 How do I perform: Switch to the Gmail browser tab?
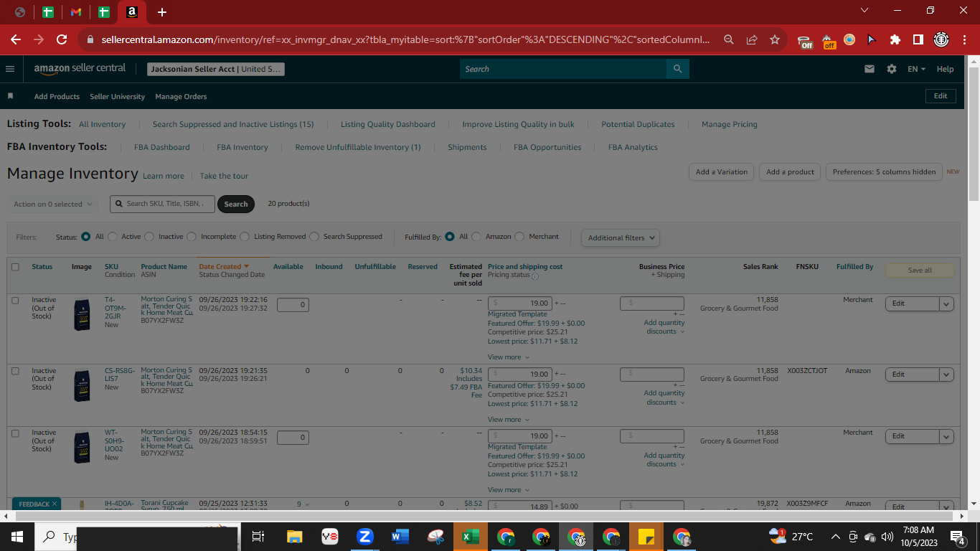tap(75, 12)
